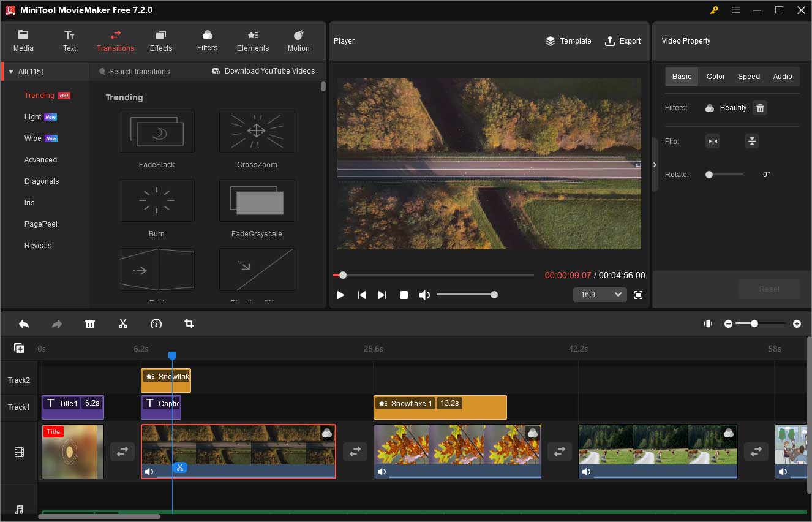
Task: Play the video preview
Action: point(341,295)
